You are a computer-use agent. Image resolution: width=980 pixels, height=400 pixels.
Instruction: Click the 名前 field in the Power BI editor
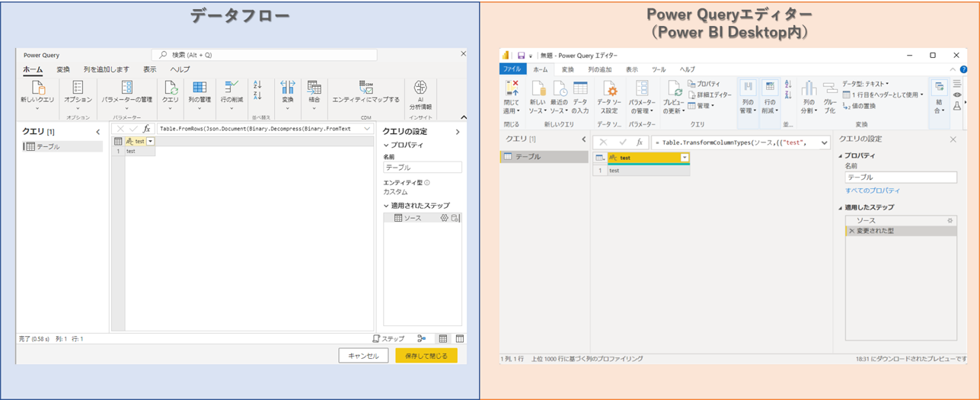click(901, 177)
